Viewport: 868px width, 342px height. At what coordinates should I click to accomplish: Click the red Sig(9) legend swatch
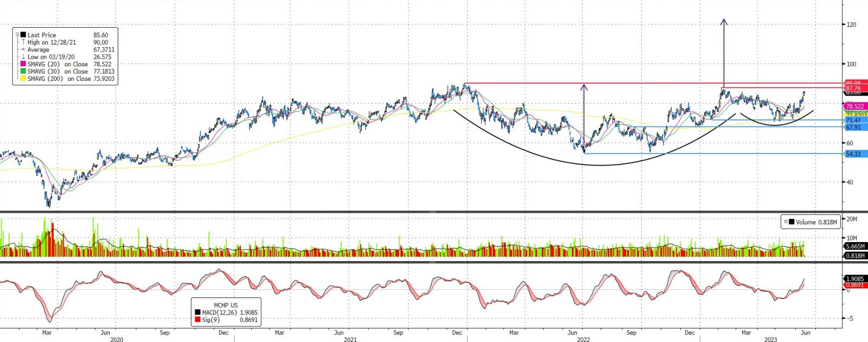point(197,320)
